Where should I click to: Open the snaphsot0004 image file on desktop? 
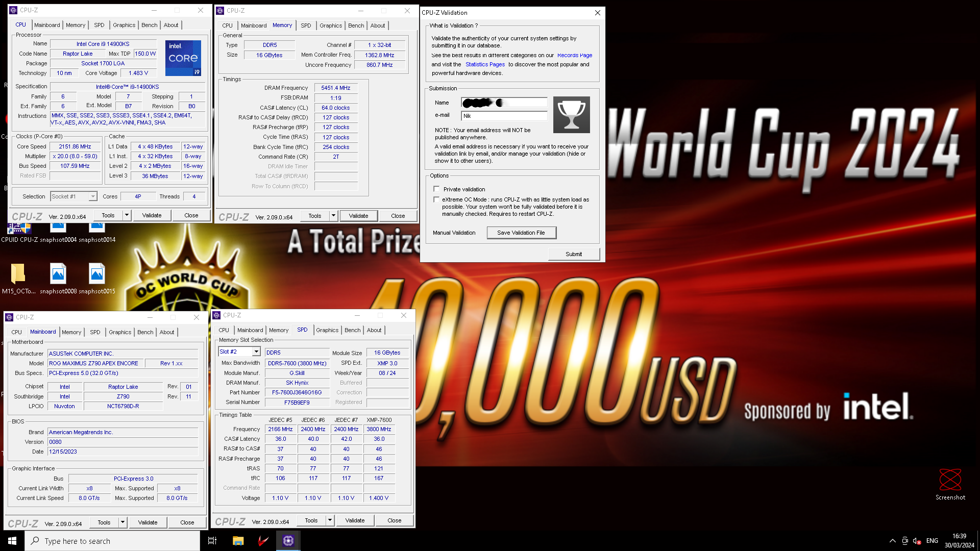[58, 234]
